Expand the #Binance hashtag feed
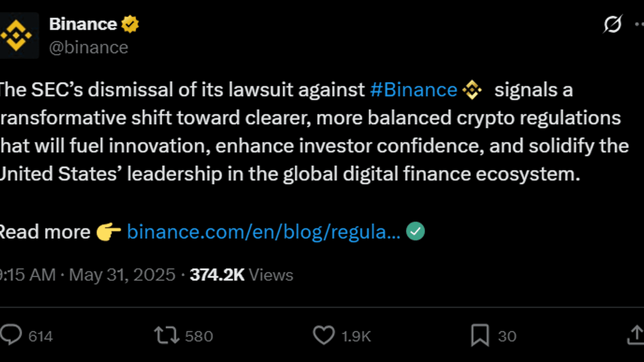 pyautogui.click(x=413, y=90)
